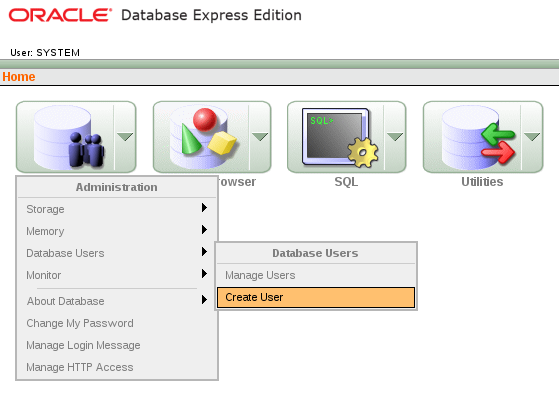Open Manage Users from submenu
Viewport: 559px width, 393px height.
tap(316, 275)
